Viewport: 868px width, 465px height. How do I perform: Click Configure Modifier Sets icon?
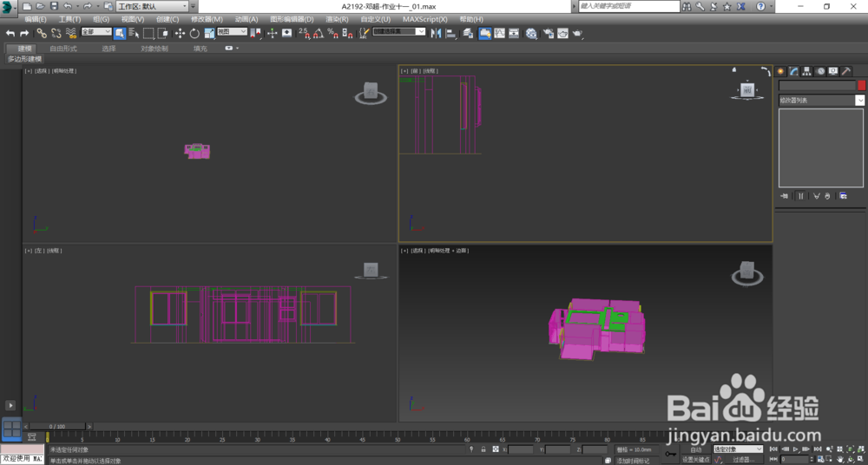pyautogui.click(x=843, y=196)
